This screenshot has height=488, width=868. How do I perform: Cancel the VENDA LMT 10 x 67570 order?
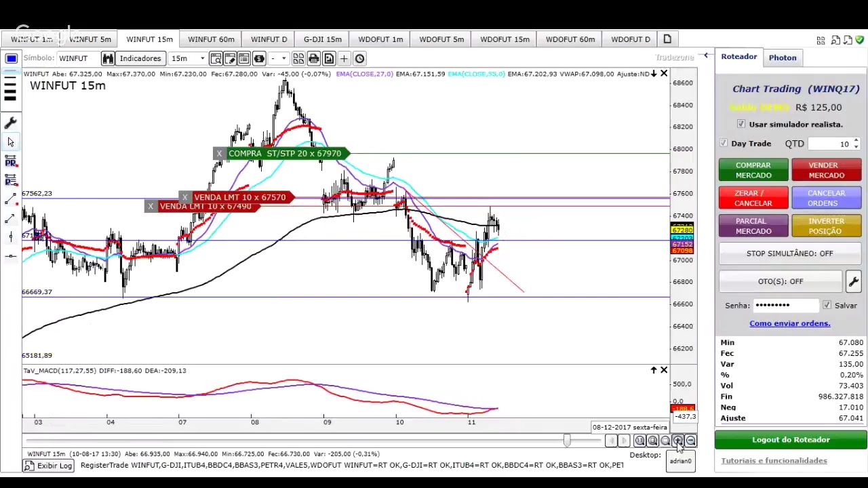tap(184, 197)
